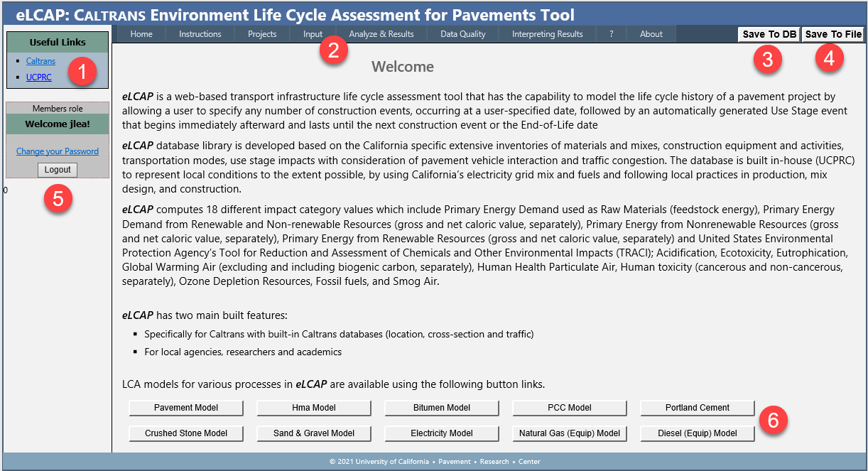Screen dimensions: 868x471
Task: Open the About page
Action: click(651, 34)
